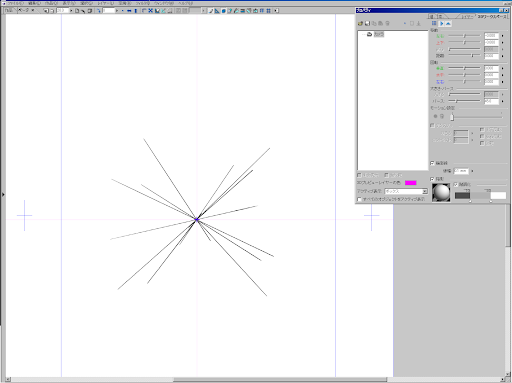Open the arrow beside the green rotation field
This screenshot has height=383, width=512.
click(503, 68)
